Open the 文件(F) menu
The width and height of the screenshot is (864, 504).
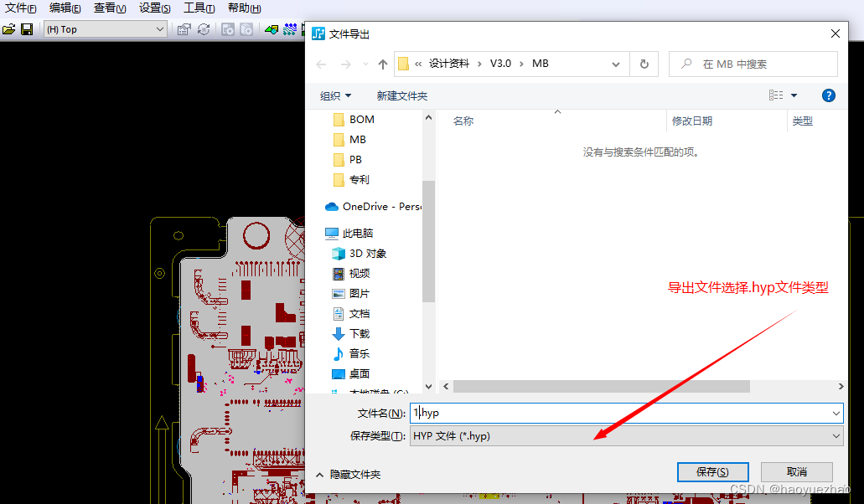coord(20,8)
